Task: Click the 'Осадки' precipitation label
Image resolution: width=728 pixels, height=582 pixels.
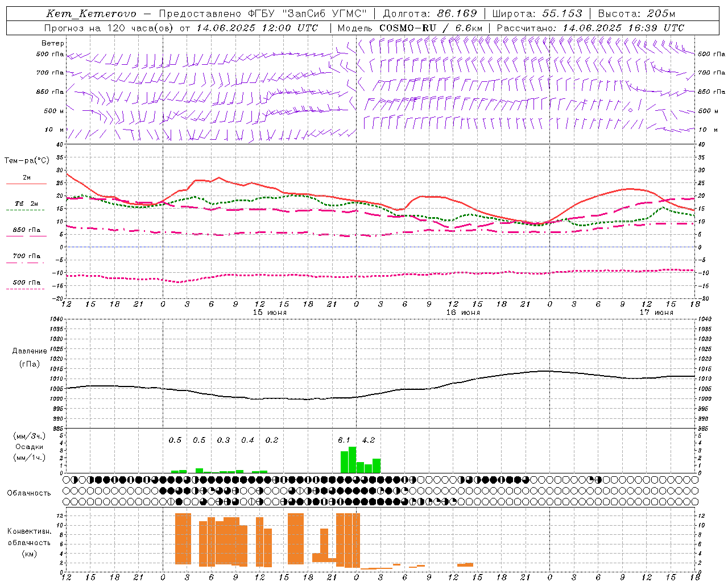Action: coord(29,447)
